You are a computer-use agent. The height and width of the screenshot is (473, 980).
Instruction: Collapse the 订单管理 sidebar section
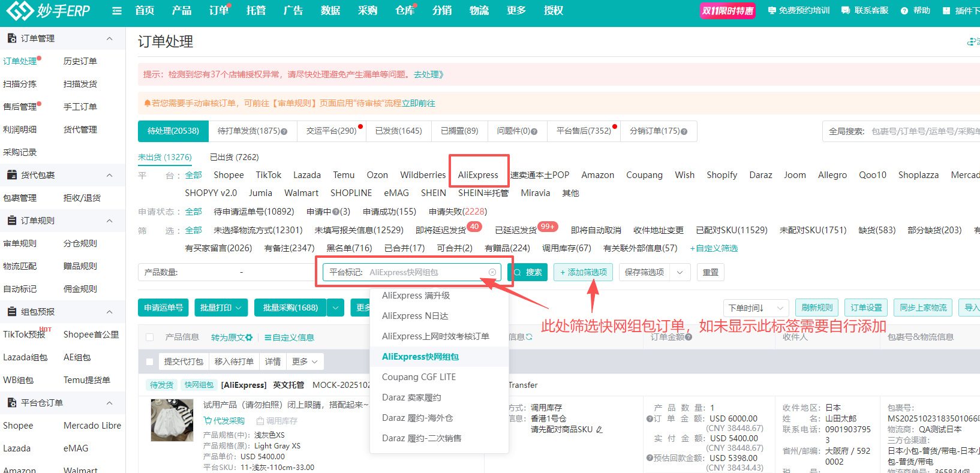tap(109, 38)
